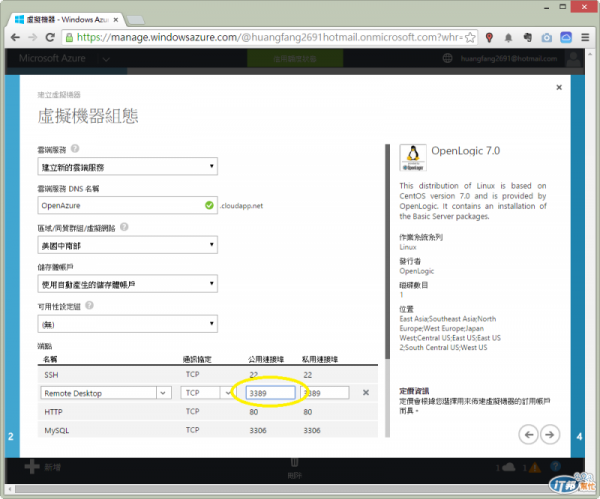Click the Microsoft Azure logo text
This screenshot has height=499, width=600.
(x=52, y=59)
